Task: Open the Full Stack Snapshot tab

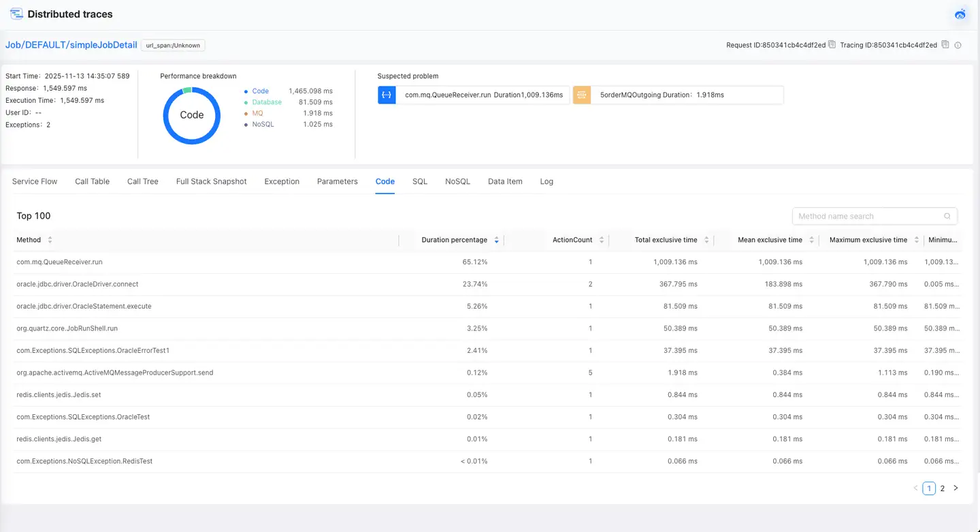Action: point(211,182)
